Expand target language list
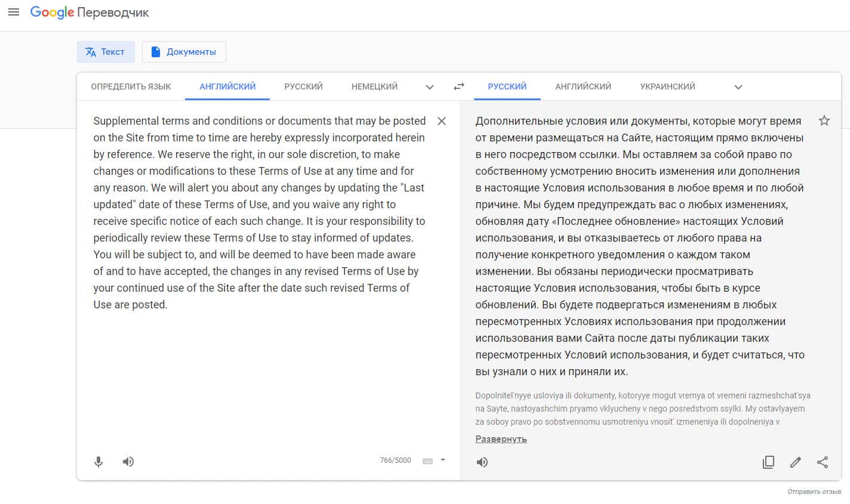This screenshot has width=850, height=504. tap(738, 87)
